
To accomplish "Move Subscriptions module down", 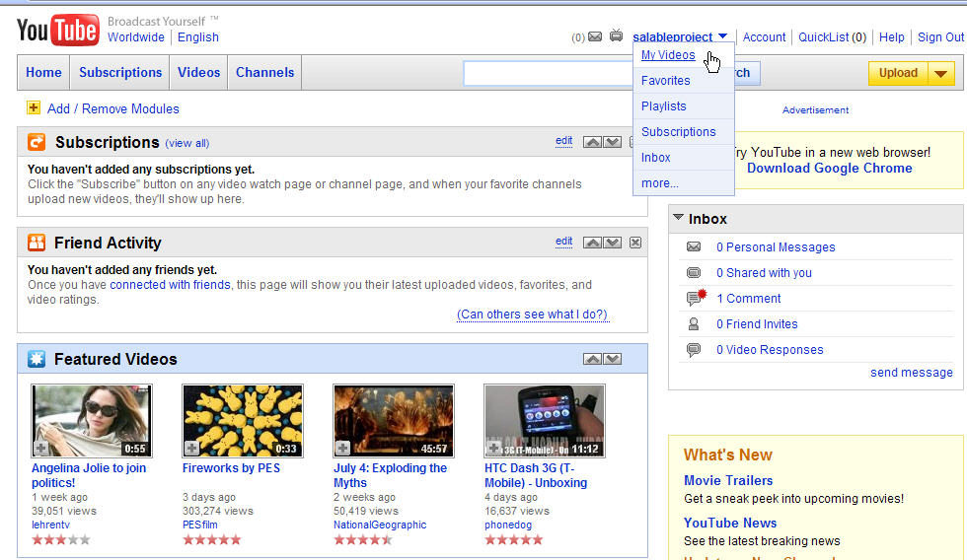I will coord(613,142).
